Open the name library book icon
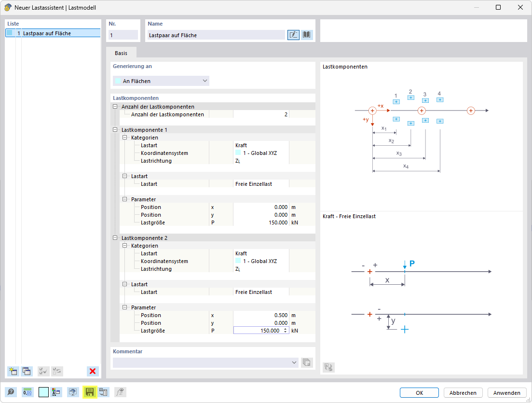 click(x=307, y=35)
